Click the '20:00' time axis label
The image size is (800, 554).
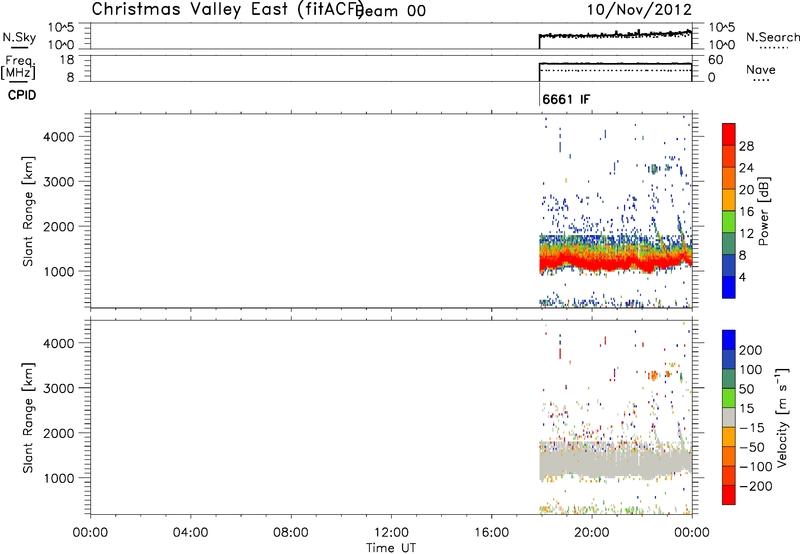[591, 533]
